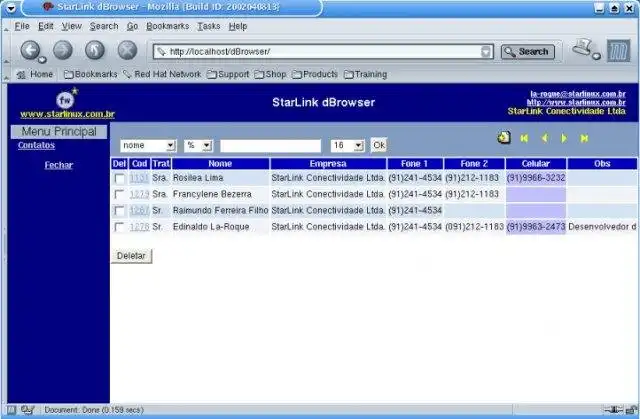Stop loading with the Stop button

coord(127,51)
